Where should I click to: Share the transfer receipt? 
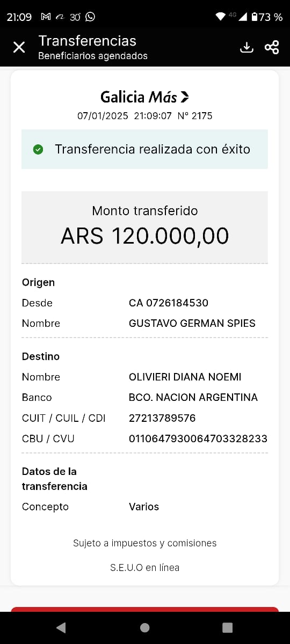[x=272, y=47]
